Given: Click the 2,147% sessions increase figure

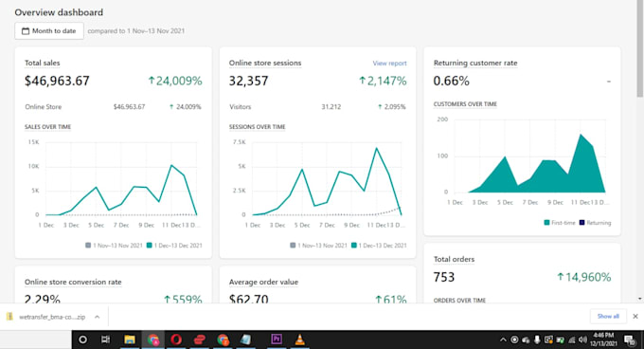Looking at the screenshot, I should 383,81.
